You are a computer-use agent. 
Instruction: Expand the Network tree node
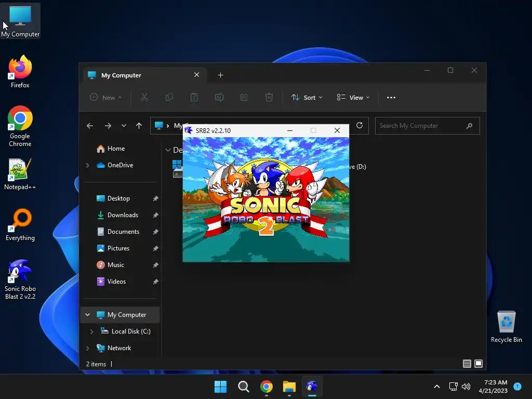click(87, 348)
